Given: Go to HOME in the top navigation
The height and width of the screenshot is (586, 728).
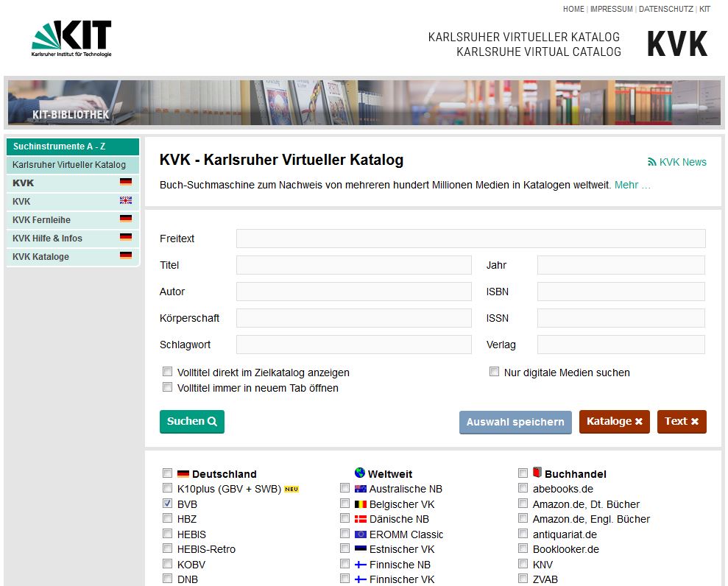Looking at the screenshot, I should point(573,9).
